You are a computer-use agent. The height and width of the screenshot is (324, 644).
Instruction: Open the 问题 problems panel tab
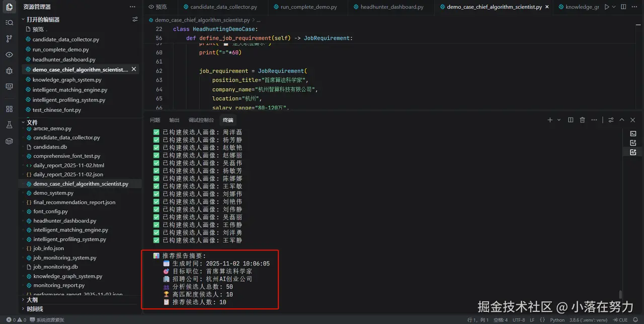(155, 120)
